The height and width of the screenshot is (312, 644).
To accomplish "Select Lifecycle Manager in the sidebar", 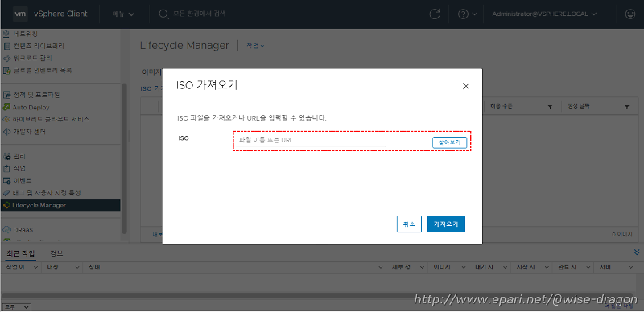I will (60, 205).
